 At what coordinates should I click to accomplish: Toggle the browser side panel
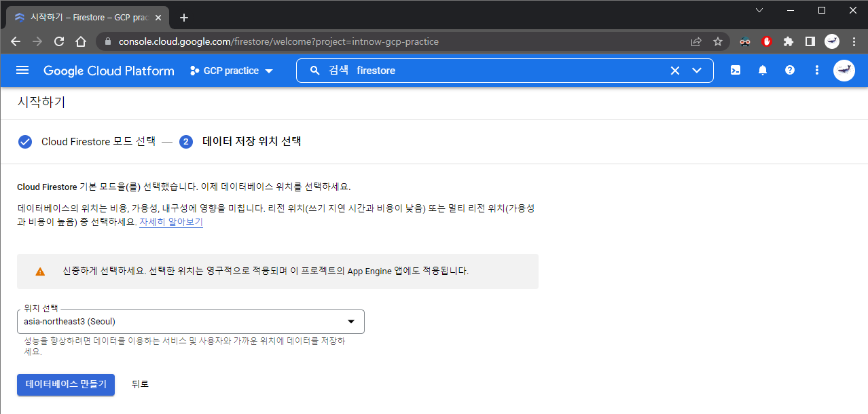pos(810,41)
